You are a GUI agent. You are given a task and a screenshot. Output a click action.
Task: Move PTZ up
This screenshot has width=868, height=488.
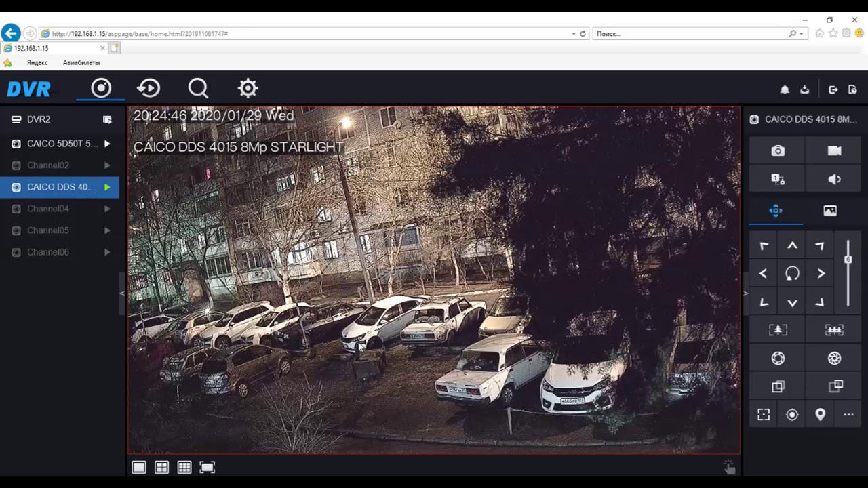click(792, 246)
